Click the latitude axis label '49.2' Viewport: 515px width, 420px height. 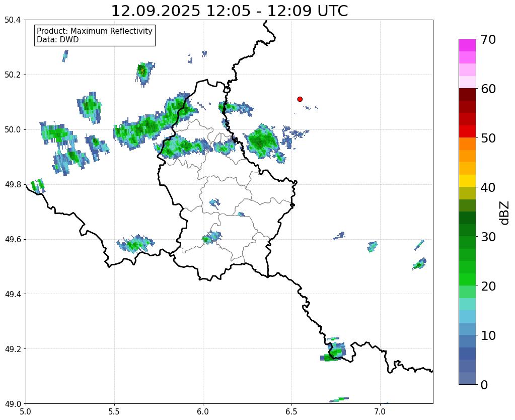click(13, 348)
